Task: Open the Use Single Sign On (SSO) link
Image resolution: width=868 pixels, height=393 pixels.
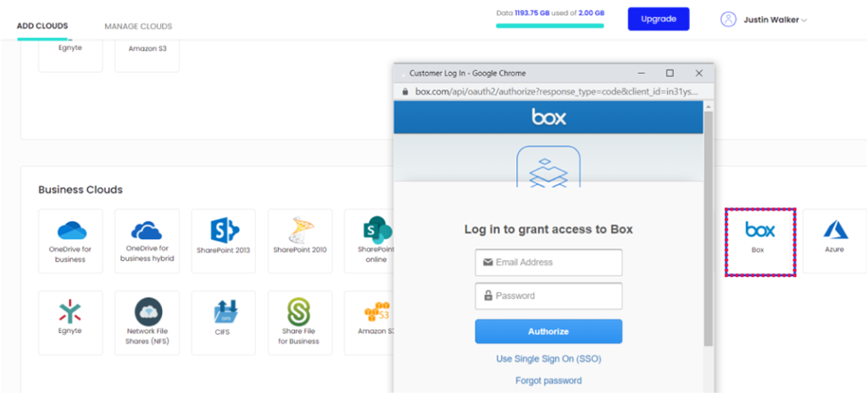Action: [x=548, y=358]
